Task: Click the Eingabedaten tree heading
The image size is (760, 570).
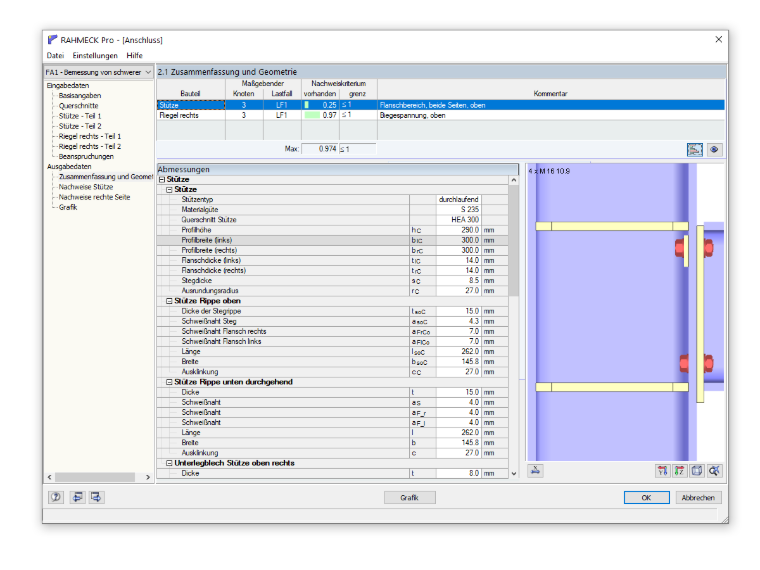Action: (x=68, y=85)
